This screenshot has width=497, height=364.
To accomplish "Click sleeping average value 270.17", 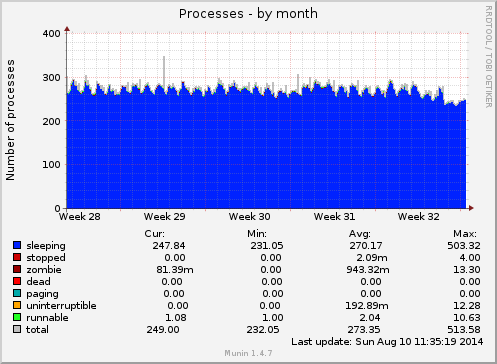I will tap(366, 246).
